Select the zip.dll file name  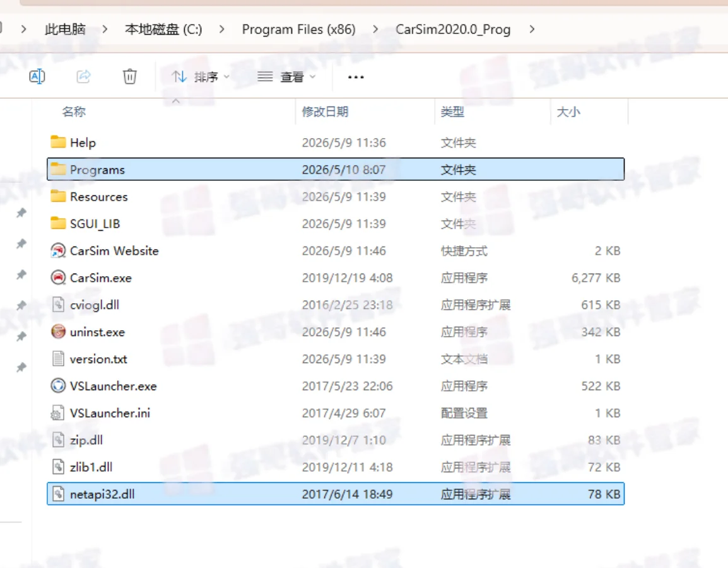(x=86, y=440)
